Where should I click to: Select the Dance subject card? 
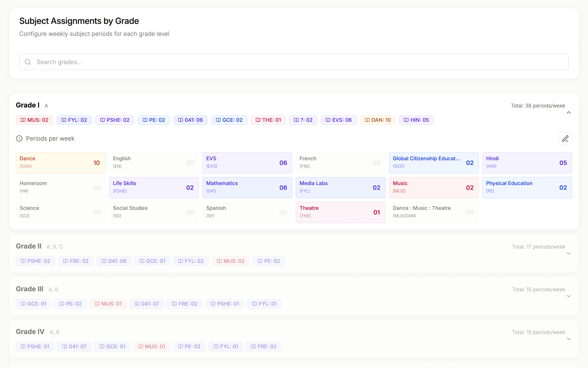[x=61, y=163]
